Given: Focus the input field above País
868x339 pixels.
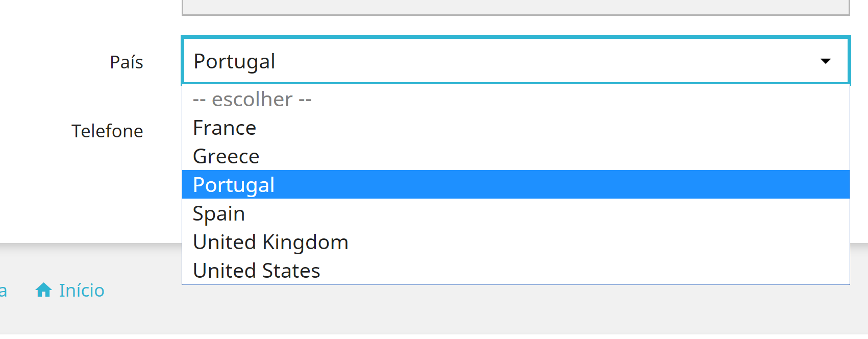Looking at the screenshot, I should 515,7.
